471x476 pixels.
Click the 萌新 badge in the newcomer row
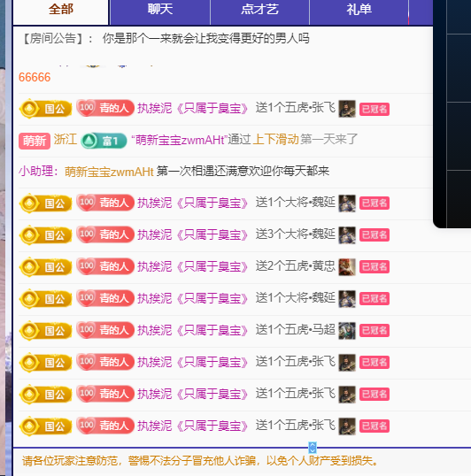[35, 141]
